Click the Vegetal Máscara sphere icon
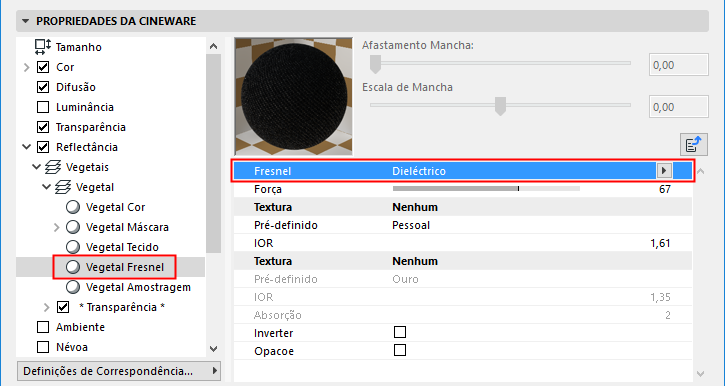This screenshot has width=725, height=386. click(x=73, y=227)
